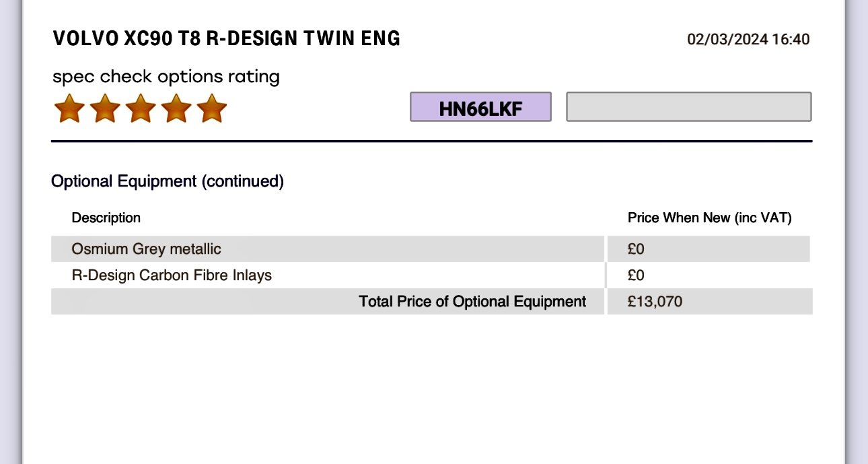Click the Volvo XC90 T8 R-Design title
The width and height of the screenshot is (868, 464).
[x=226, y=38]
